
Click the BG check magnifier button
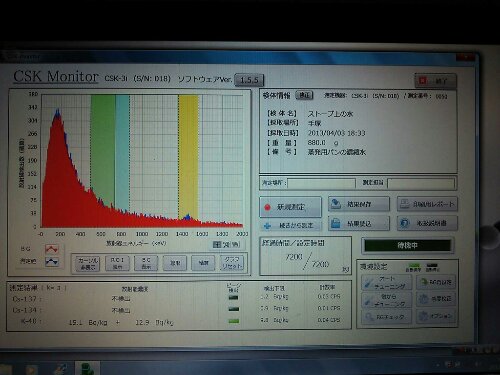(387, 317)
